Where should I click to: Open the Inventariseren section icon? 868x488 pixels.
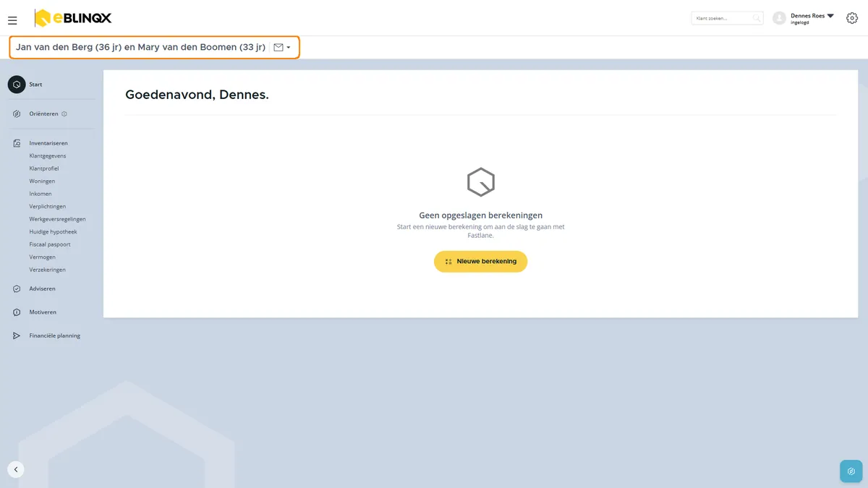(x=17, y=143)
